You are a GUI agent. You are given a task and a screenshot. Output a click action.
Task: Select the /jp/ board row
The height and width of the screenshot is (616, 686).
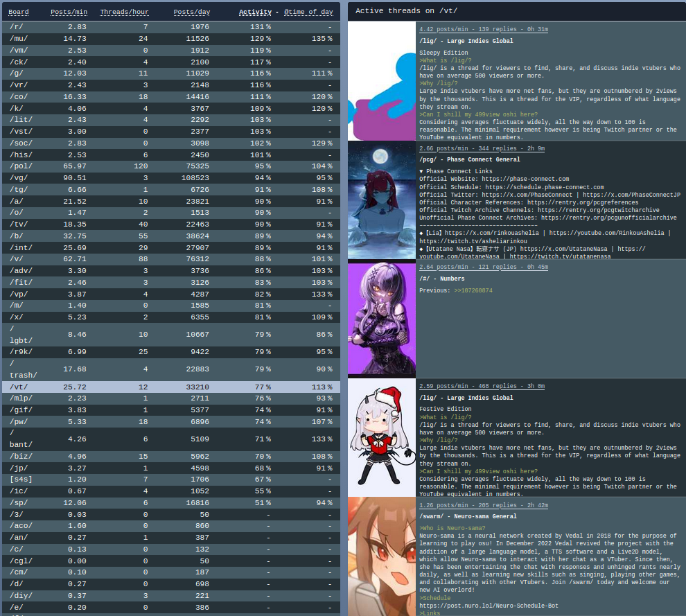tap(171, 468)
